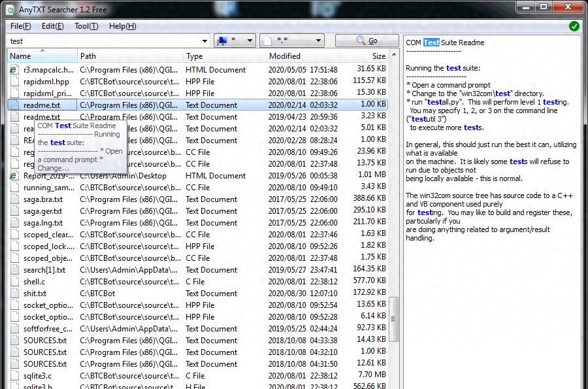Click the results list vertical scrollbar thumb
This screenshot has height=389, width=588.
(393, 319)
